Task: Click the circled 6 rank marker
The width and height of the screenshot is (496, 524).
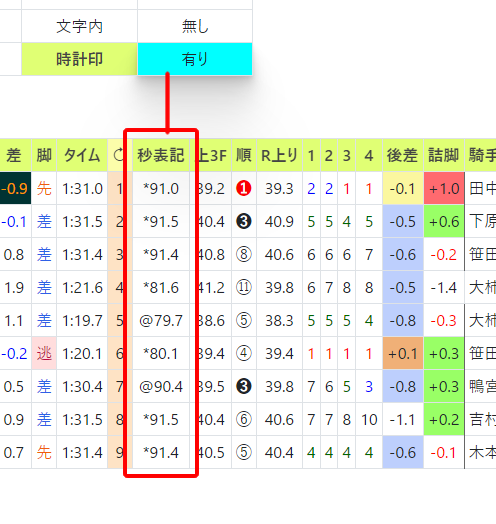Action: coord(244,419)
